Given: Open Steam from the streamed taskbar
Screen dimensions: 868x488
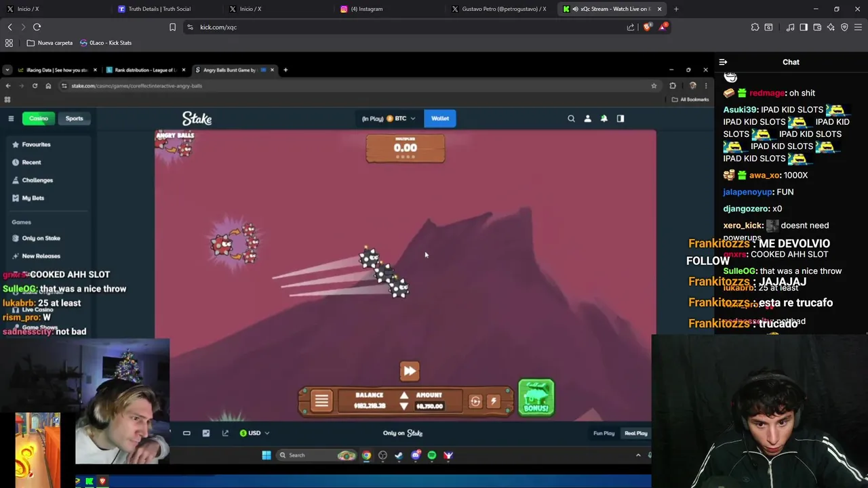Looking at the screenshot, I should coord(399,455).
